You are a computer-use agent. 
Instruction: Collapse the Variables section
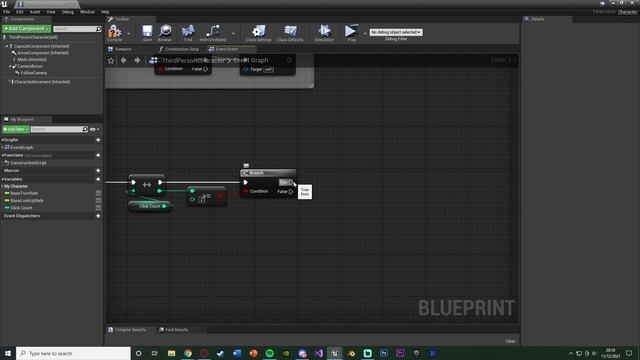tap(2, 179)
